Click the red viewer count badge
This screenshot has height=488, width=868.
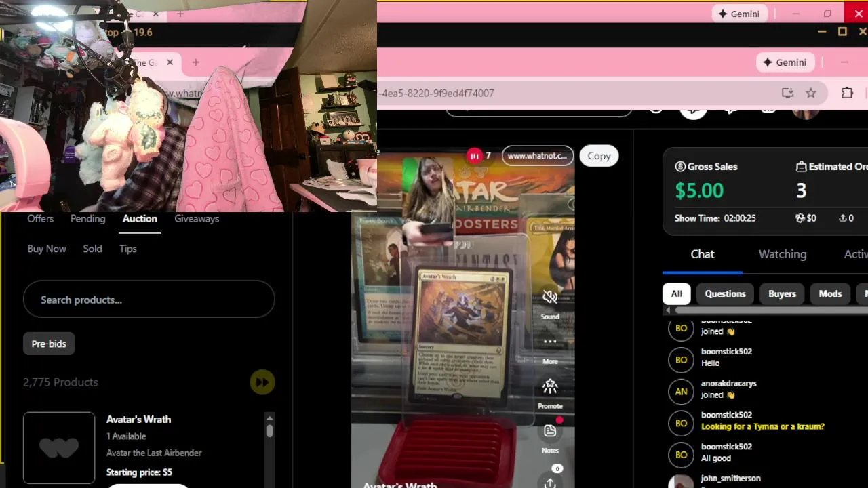pyautogui.click(x=474, y=156)
